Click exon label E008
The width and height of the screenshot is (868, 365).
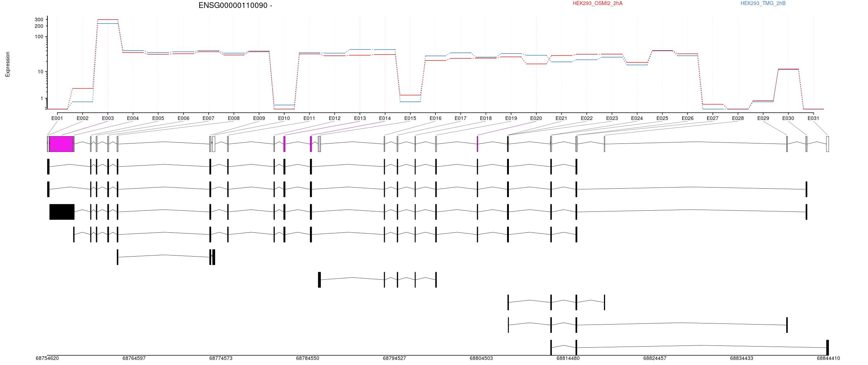234,118
